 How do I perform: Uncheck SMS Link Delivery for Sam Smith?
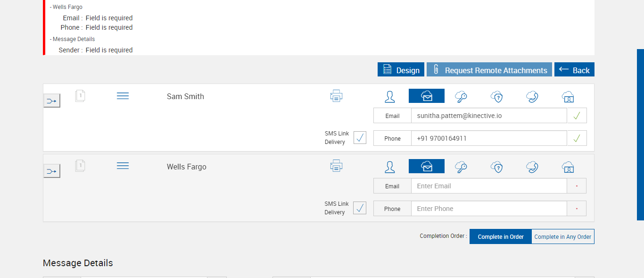coord(360,138)
